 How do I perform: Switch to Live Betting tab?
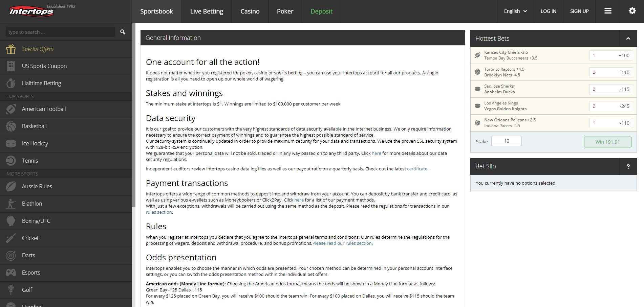[x=207, y=11]
